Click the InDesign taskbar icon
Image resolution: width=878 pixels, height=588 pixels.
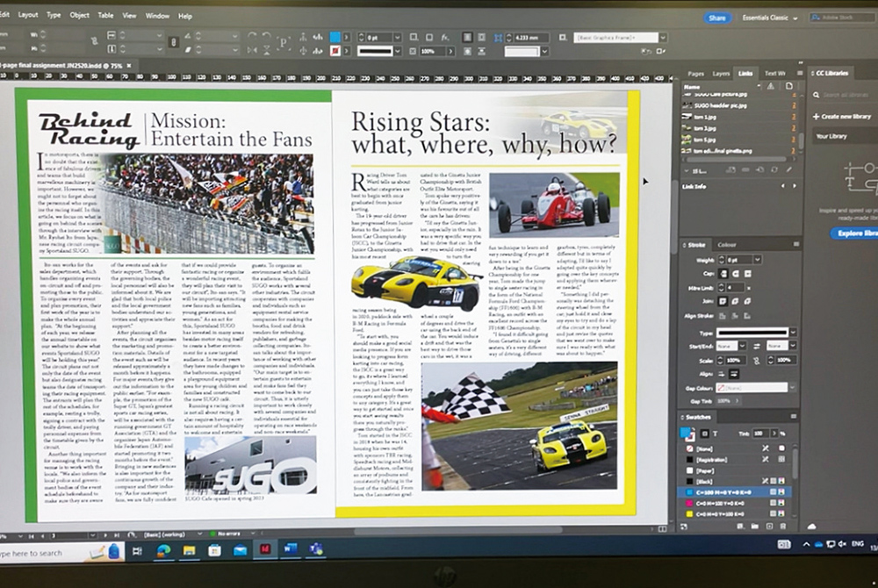(x=265, y=549)
